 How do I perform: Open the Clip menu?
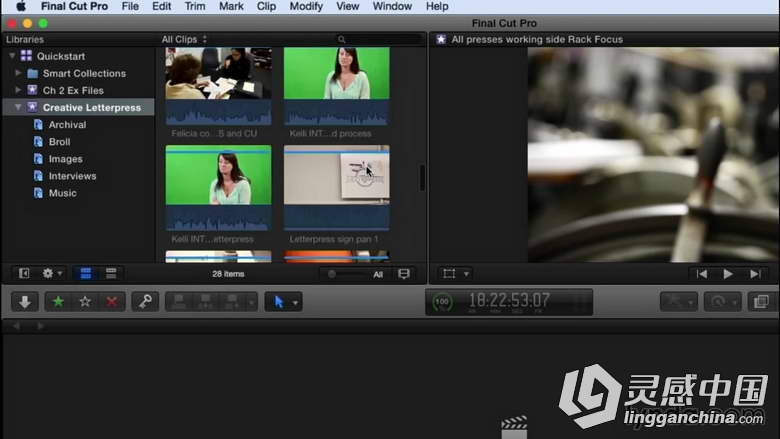[267, 6]
